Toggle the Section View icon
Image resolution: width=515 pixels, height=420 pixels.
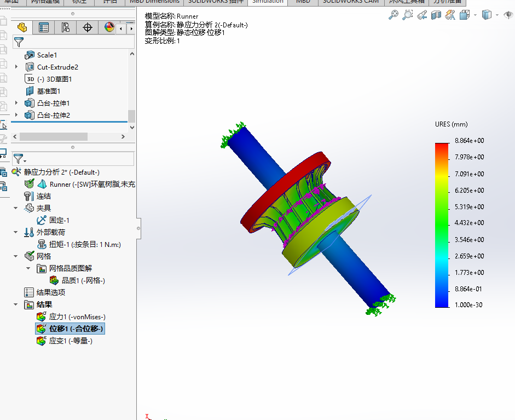[x=436, y=15]
